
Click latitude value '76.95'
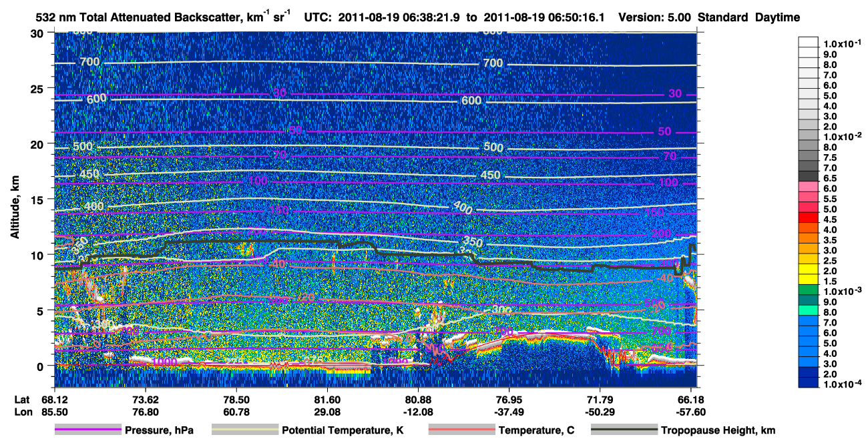click(509, 399)
